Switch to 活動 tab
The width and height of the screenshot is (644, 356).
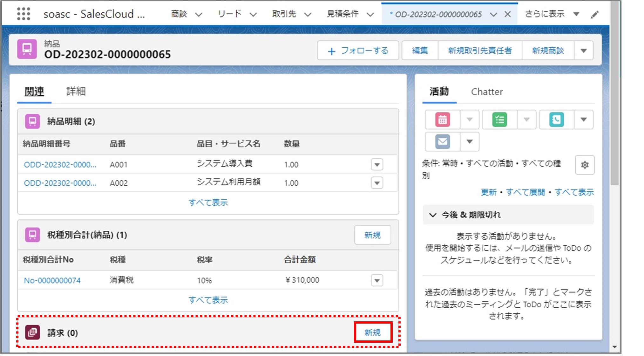click(439, 92)
